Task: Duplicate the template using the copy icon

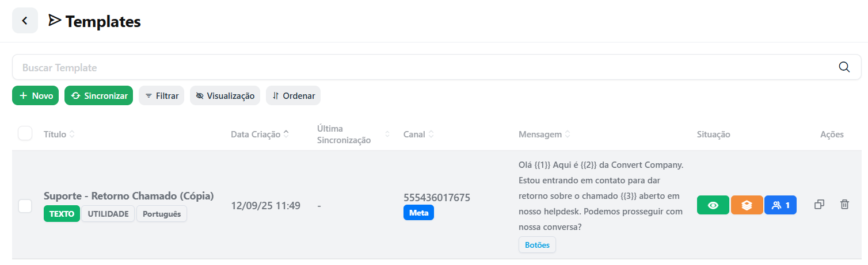Action: (x=820, y=205)
